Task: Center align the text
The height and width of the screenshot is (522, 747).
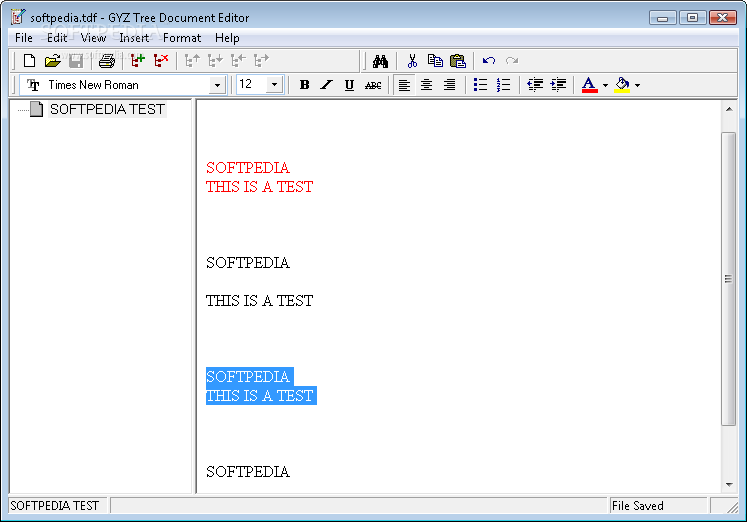Action: click(426, 85)
